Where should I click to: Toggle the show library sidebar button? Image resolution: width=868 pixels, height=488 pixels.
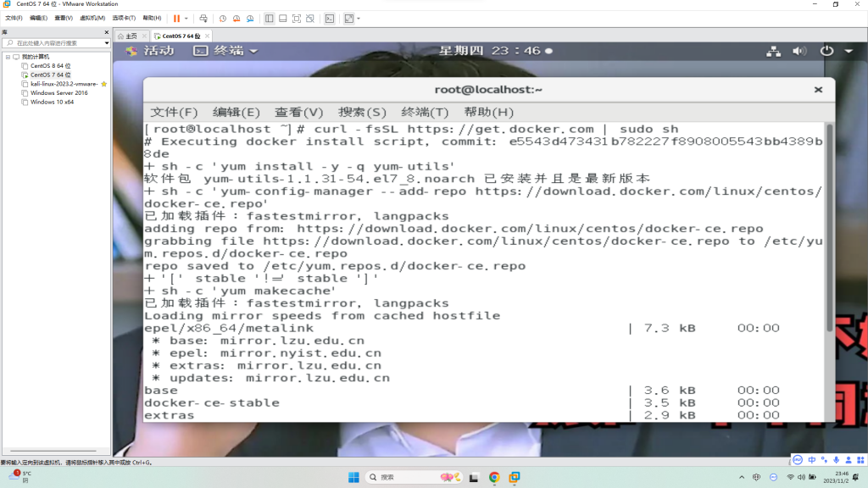coord(269,18)
